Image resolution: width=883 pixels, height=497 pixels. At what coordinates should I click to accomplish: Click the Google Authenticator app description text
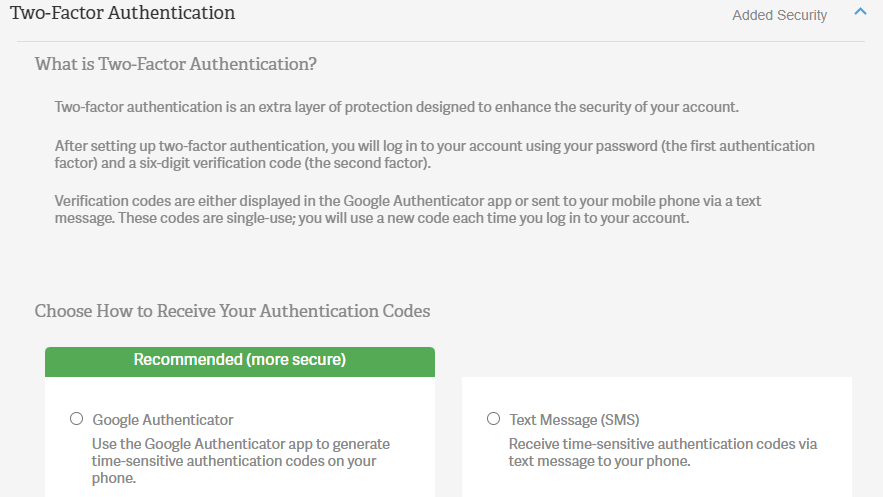point(241,461)
